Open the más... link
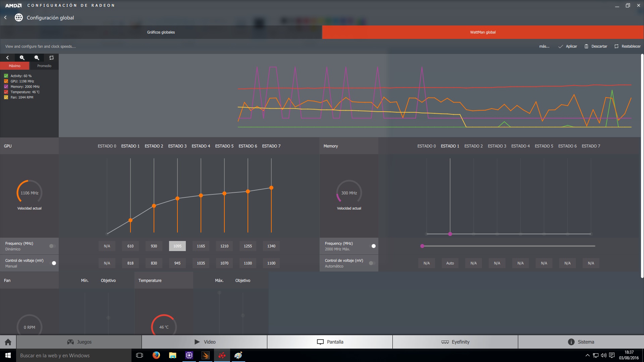The height and width of the screenshot is (362, 644). [544, 46]
